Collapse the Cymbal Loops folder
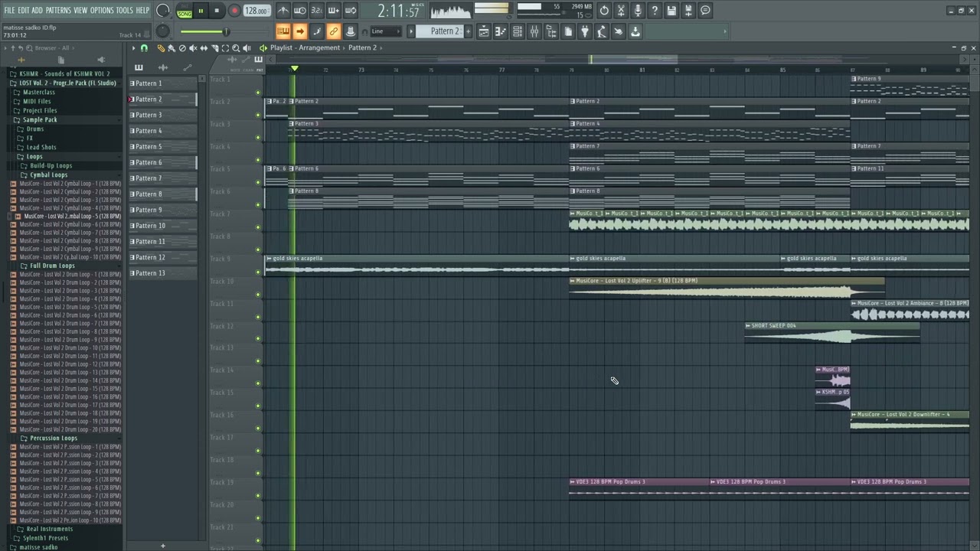 click(48, 175)
